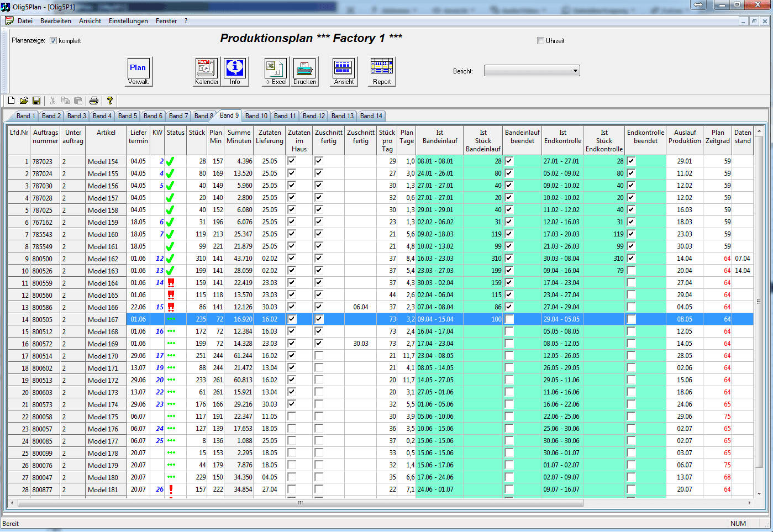Image resolution: width=773 pixels, height=532 pixels.
Task: Open the Fenster menu
Action: click(166, 21)
